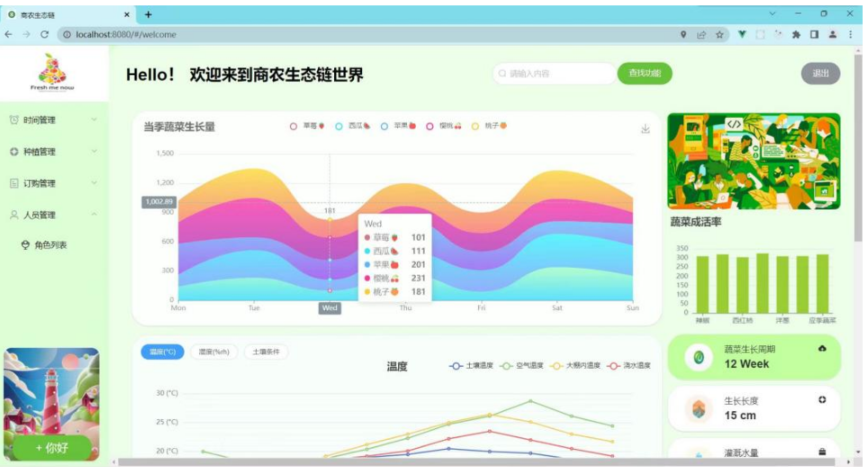
Task: Open the browser profile avatar icon
Action: 833,34
